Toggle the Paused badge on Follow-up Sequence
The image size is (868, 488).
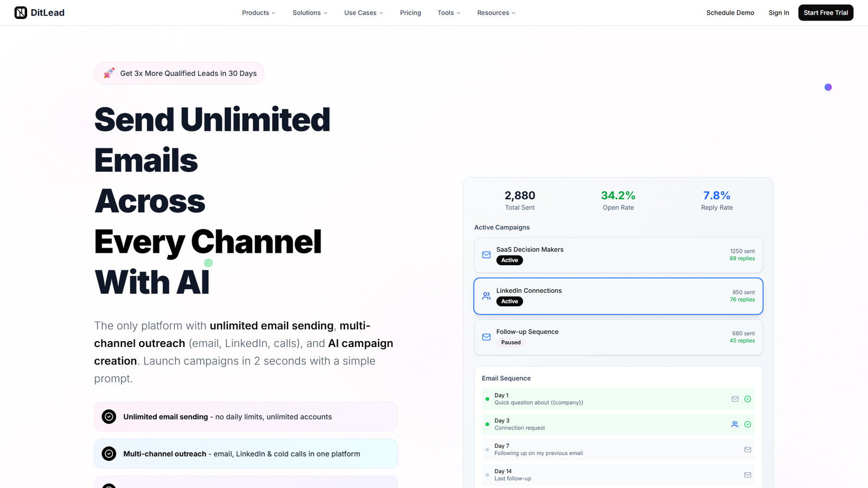pyautogui.click(x=510, y=342)
